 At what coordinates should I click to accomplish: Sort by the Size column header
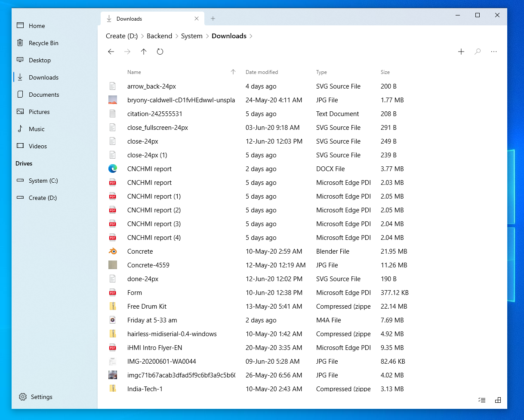(385, 72)
